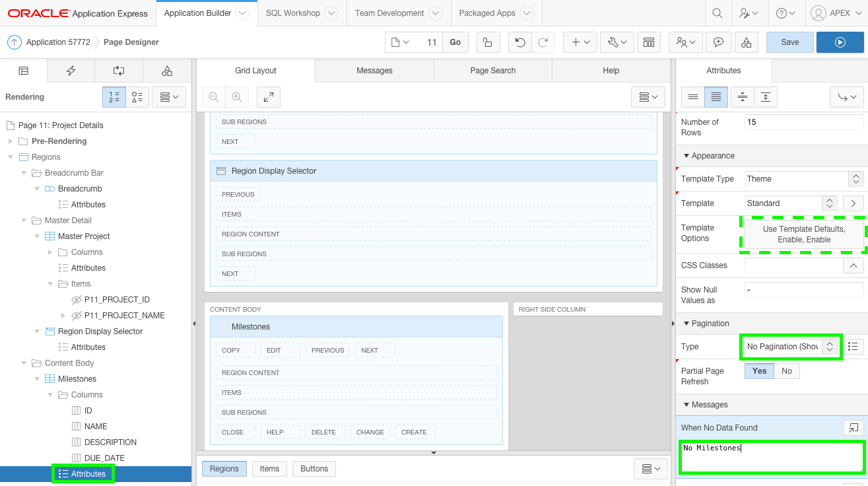Undo the last change
The image size is (868, 486).
tap(519, 41)
